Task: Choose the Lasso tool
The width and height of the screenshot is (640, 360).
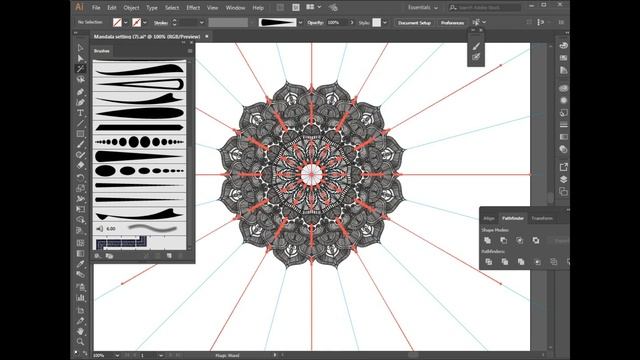Action: [x=80, y=80]
